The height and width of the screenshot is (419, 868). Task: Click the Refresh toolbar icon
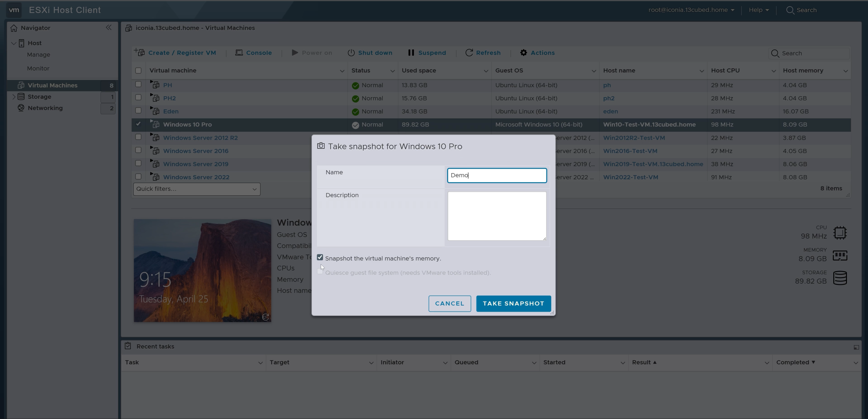tap(469, 52)
